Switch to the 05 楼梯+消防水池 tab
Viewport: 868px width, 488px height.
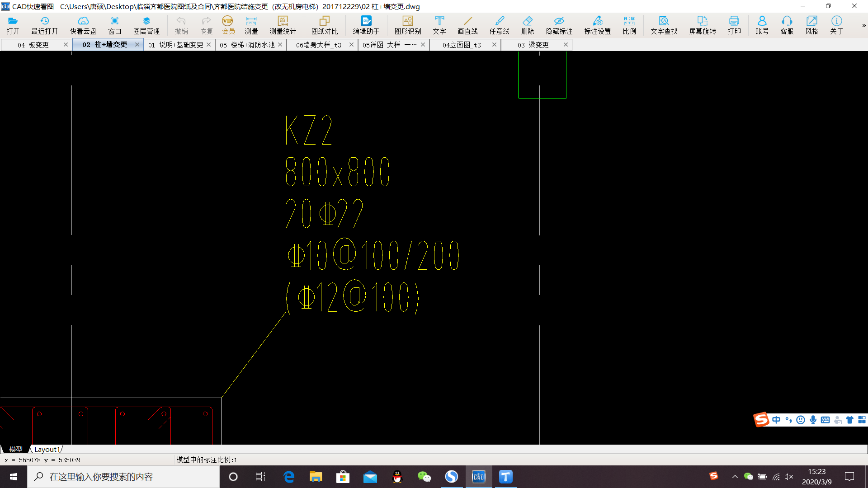[x=247, y=45]
